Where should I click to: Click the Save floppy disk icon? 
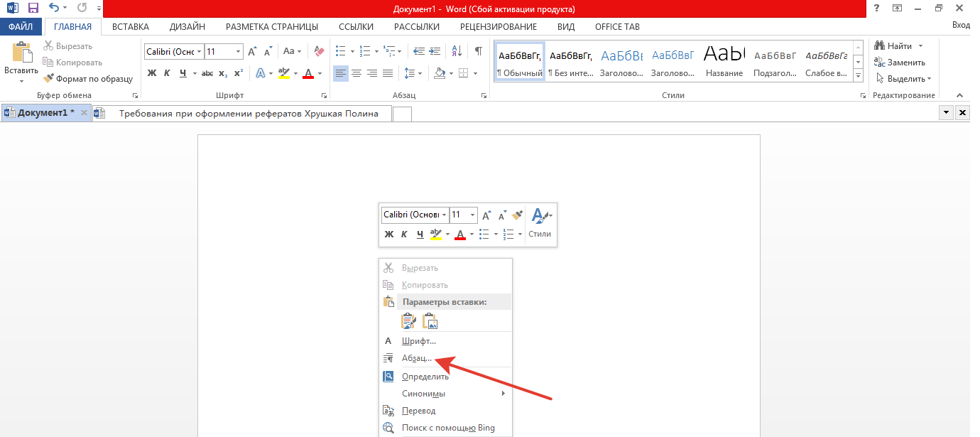[33, 9]
